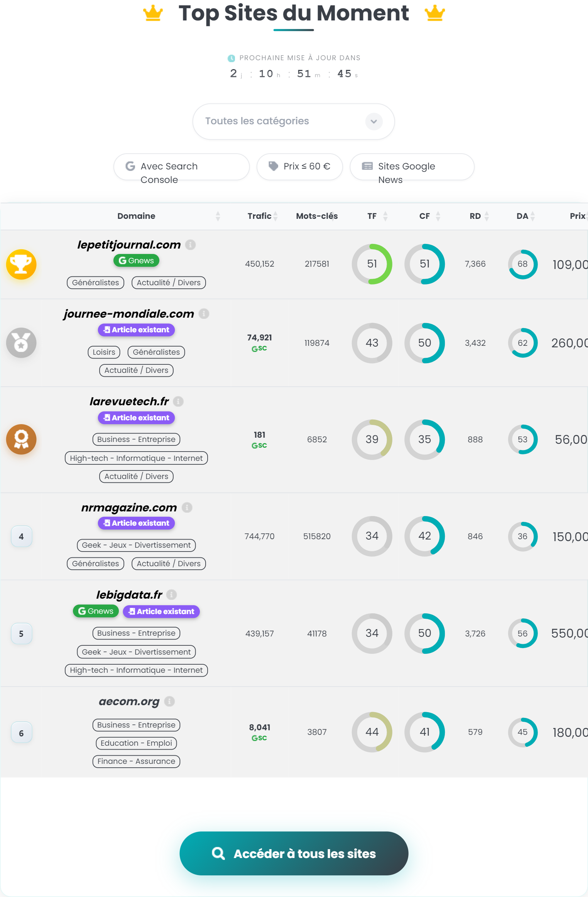This screenshot has width=588, height=897.
Task: Click the rank 4 badge for nrmagazine.com
Action: click(x=21, y=537)
